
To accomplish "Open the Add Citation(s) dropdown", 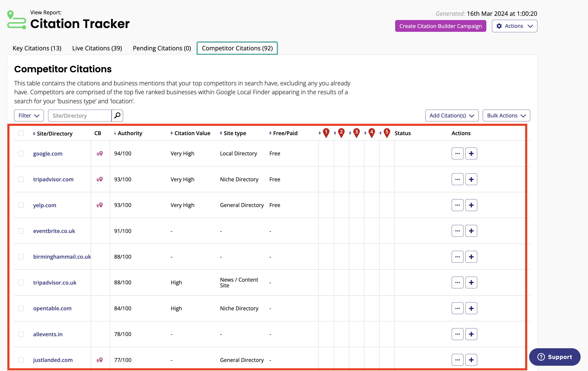I will tap(452, 115).
